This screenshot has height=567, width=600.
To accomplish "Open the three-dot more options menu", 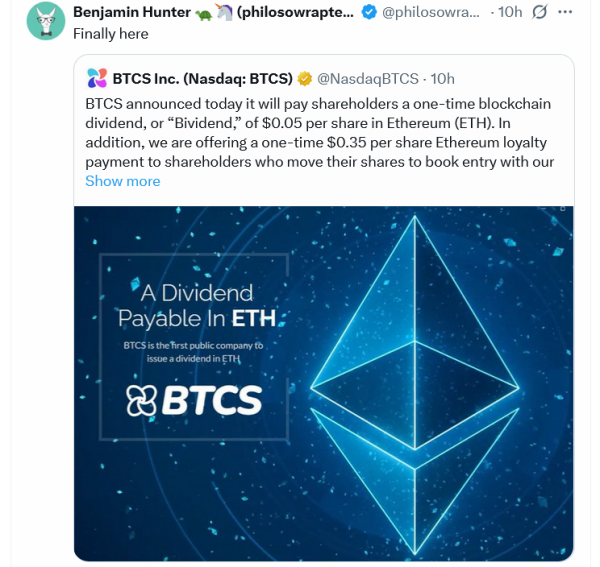I will tap(568, 12).
